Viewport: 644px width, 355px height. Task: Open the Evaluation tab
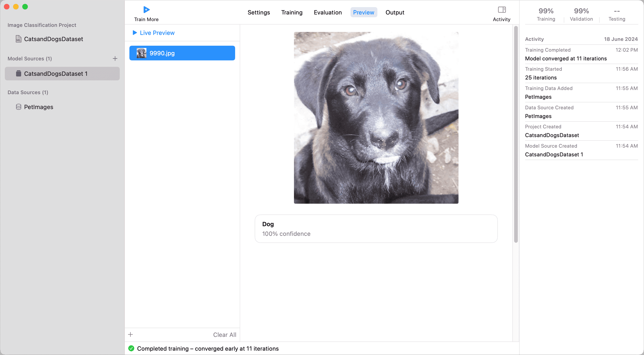pyautogui.click(x=328, y=12)
